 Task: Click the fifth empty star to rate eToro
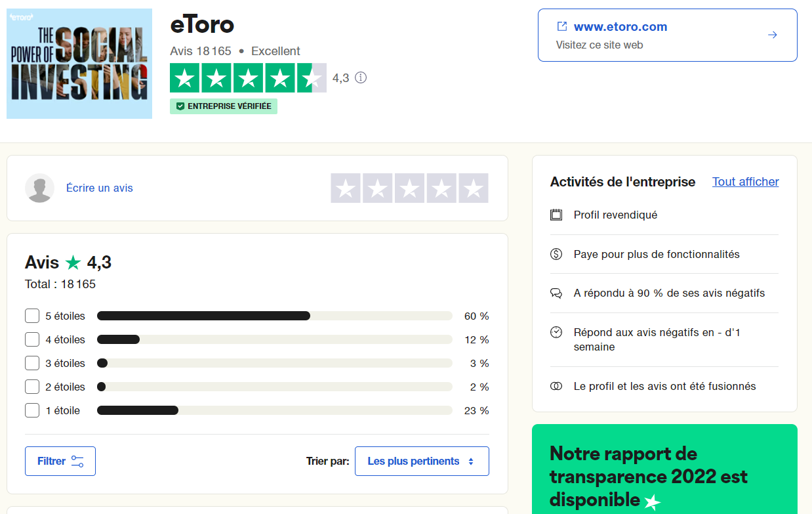473,188
